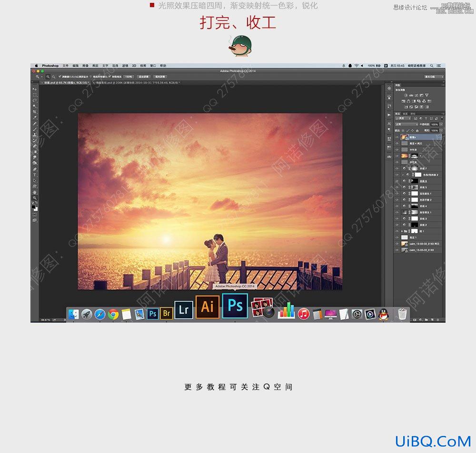The image size is (476, 453).
Task: Open layer blend mode dropdown
Action: (406, 124)
